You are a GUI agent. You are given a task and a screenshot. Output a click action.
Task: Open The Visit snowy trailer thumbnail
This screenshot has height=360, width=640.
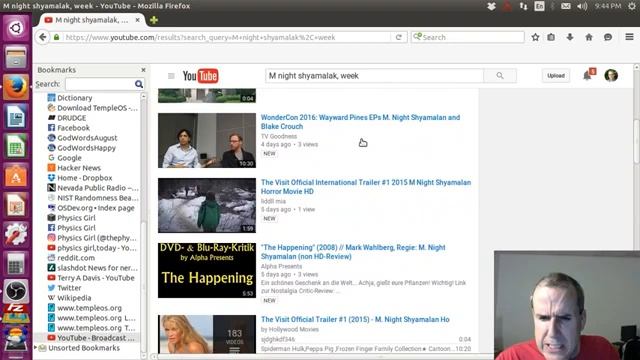click(x=207, y=205)
